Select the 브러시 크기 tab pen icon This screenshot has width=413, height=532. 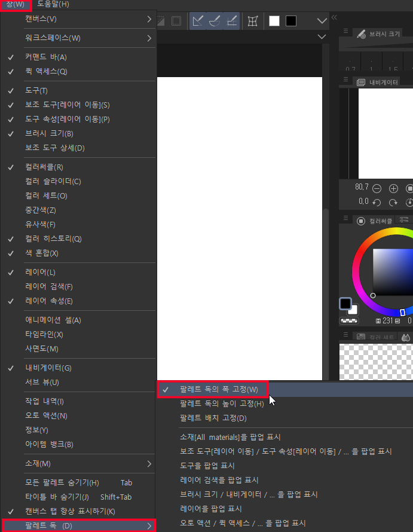point(361,34)
